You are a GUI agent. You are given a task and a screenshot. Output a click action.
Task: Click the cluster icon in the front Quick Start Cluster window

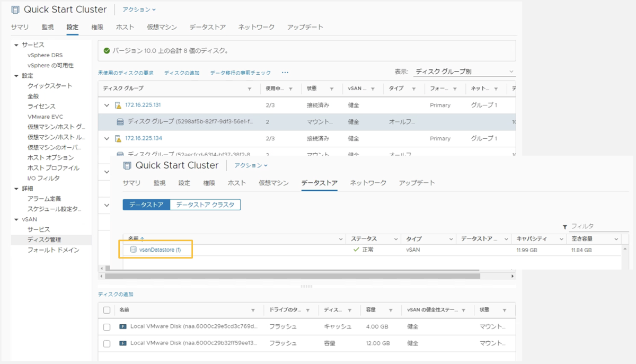tap(127, 165)
